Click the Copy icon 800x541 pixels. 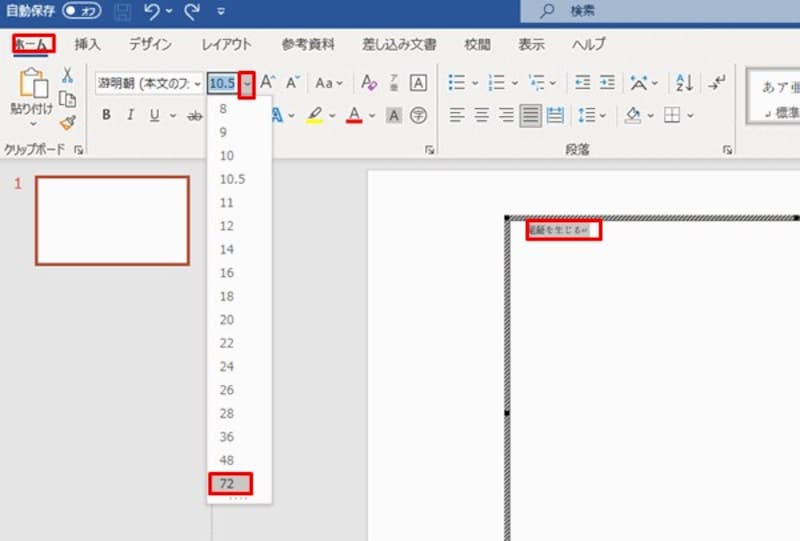coord(67,99)
